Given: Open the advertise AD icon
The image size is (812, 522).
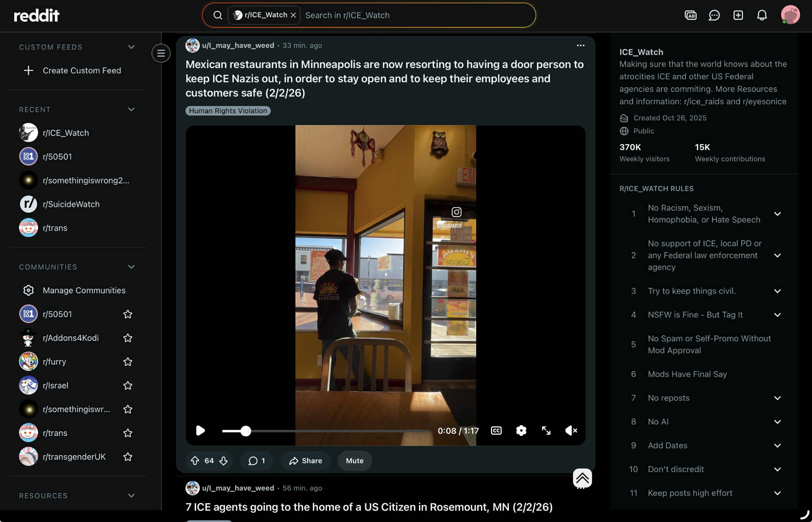Looking at the screenshot, I should [690, 15].
